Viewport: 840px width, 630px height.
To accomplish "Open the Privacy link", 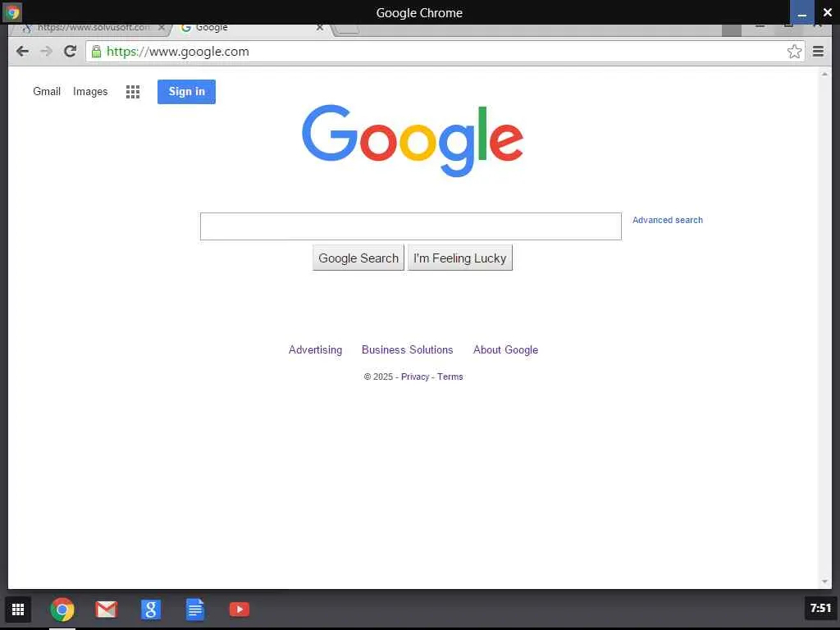I will [x=415, y=377].
